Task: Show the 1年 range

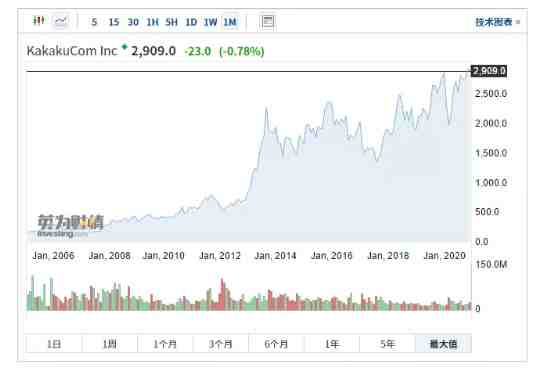Action: tap(332, 344)
